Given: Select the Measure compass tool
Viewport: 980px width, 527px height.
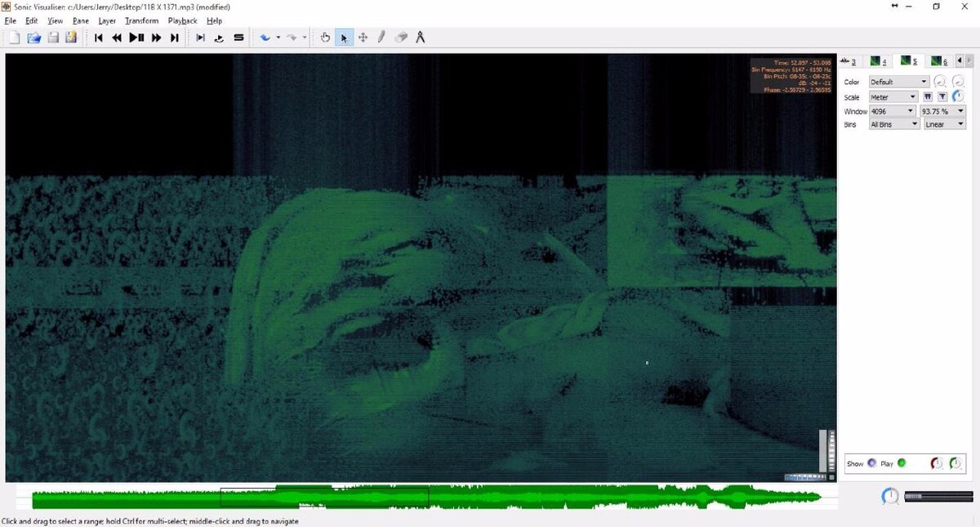Looking at the screenshot, I should [x=420, y=38].
